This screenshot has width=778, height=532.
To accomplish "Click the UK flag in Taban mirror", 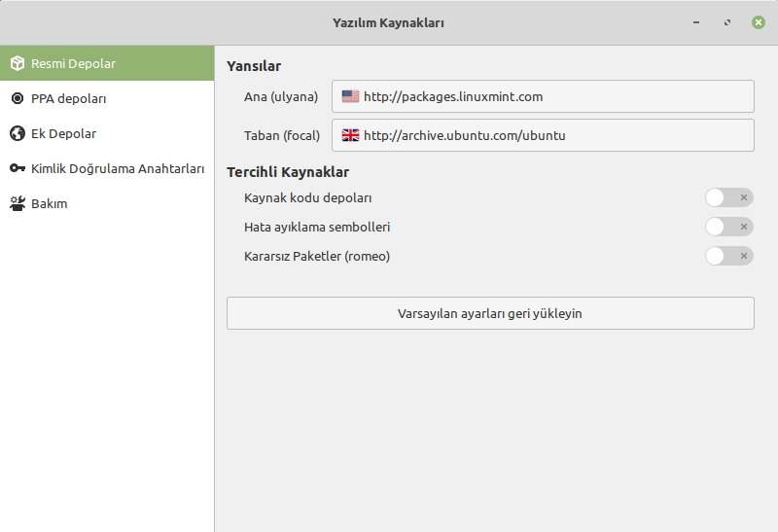I will coord(350,135).
